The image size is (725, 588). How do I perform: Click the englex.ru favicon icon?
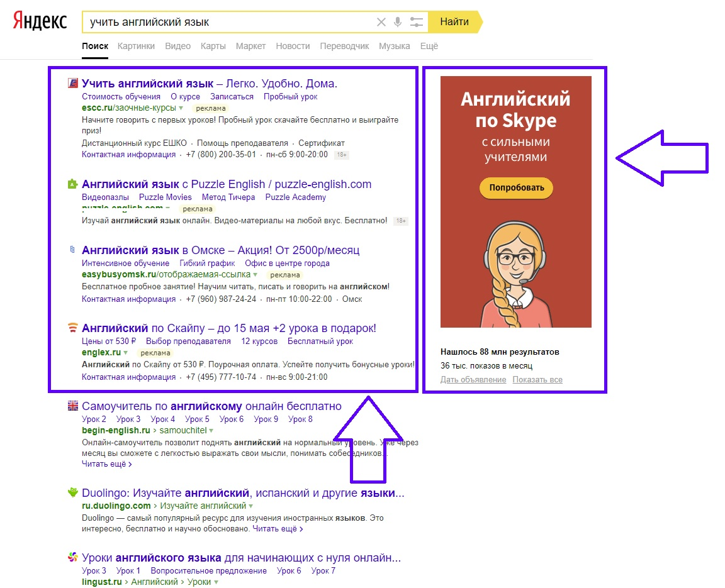[72, 328]
